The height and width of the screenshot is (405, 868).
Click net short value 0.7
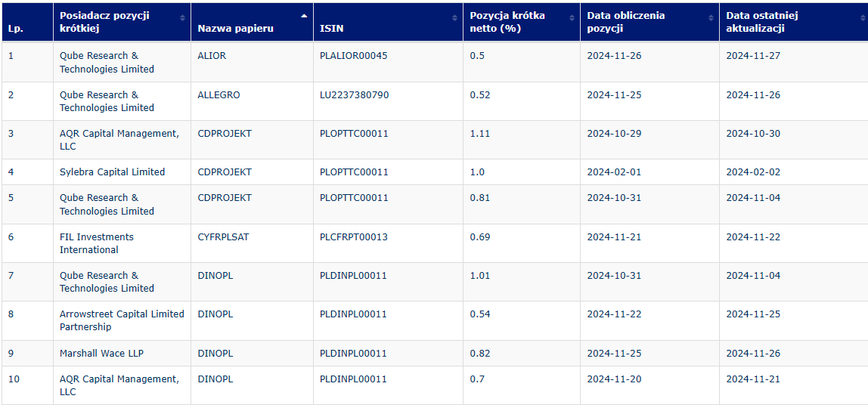click(x=477, y=379)
